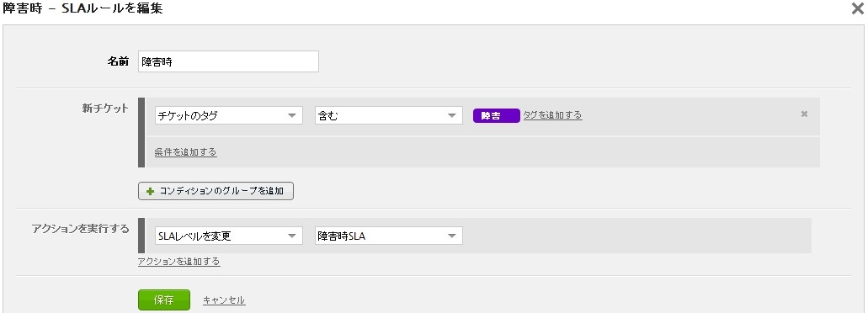The height and width of the screenshot is (313, 868).
Task: Open the チケットのタグ condition dropdown
Action: (229, 115)
